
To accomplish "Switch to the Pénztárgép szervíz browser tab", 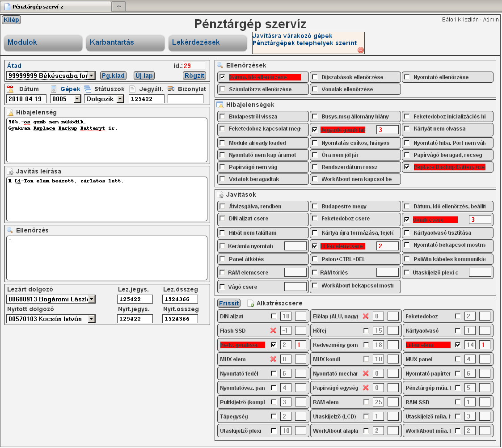I will click(56, 6).
